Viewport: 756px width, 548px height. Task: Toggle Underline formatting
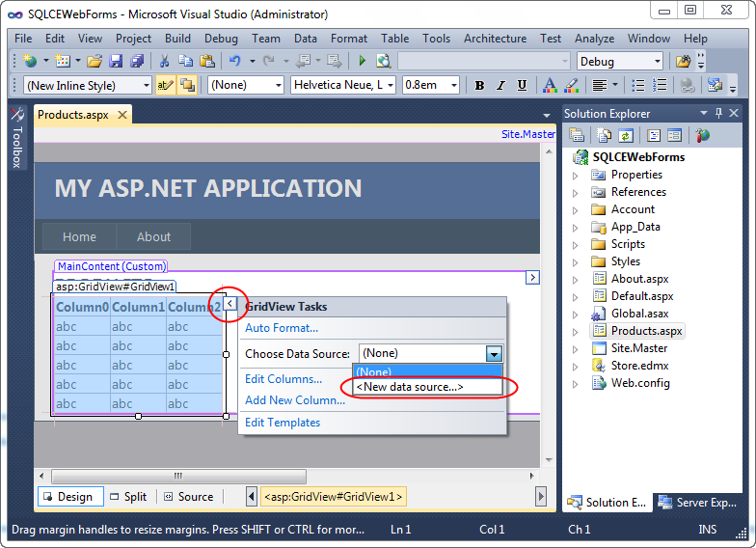click(x=523, y=85)
